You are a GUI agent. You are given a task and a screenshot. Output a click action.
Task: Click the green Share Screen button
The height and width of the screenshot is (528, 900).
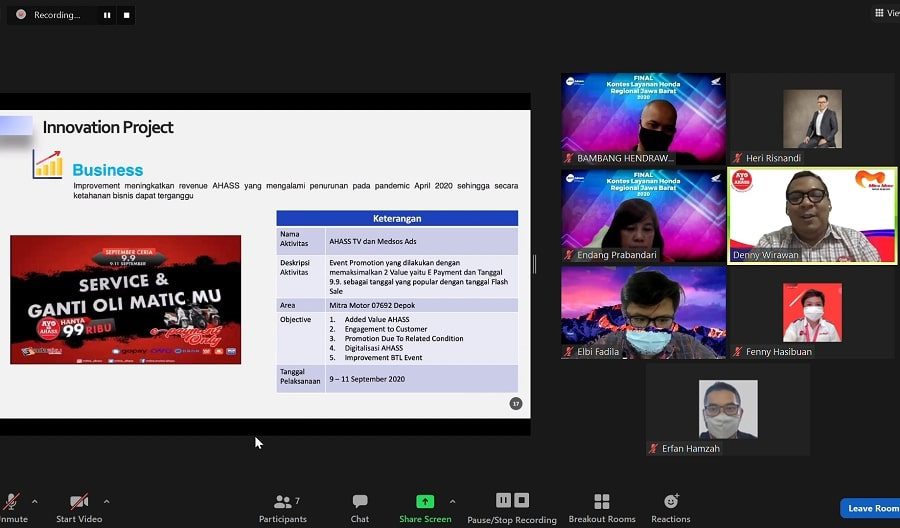pos(425,508)
